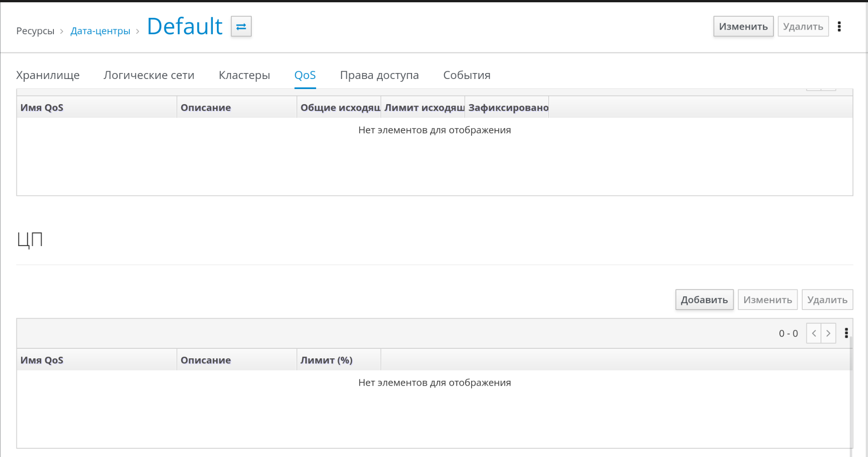This screenshot has height=457, width=868.
Task: Open the События tab
Action: [467, 75]
